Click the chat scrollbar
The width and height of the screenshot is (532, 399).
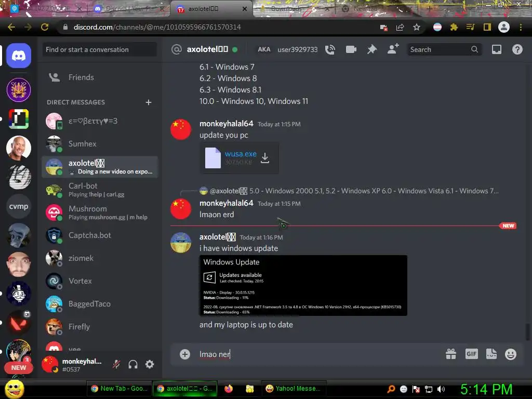pos(528,331)
